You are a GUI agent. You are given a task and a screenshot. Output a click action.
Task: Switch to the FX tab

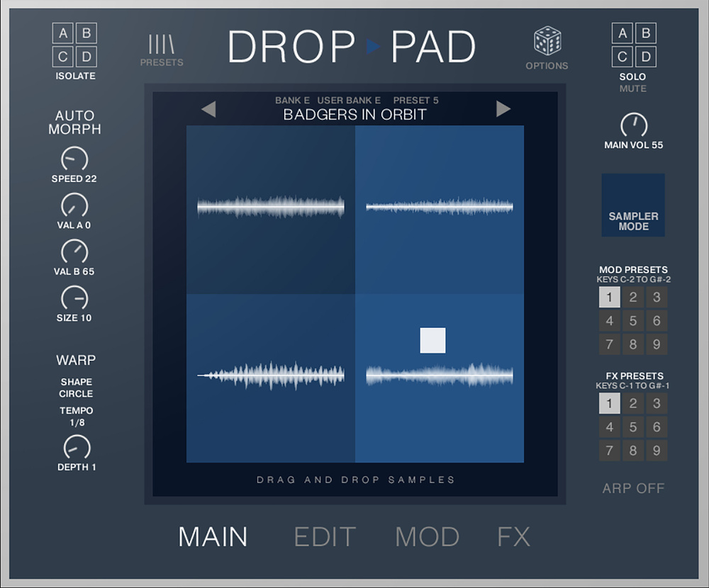pos(513,537)
